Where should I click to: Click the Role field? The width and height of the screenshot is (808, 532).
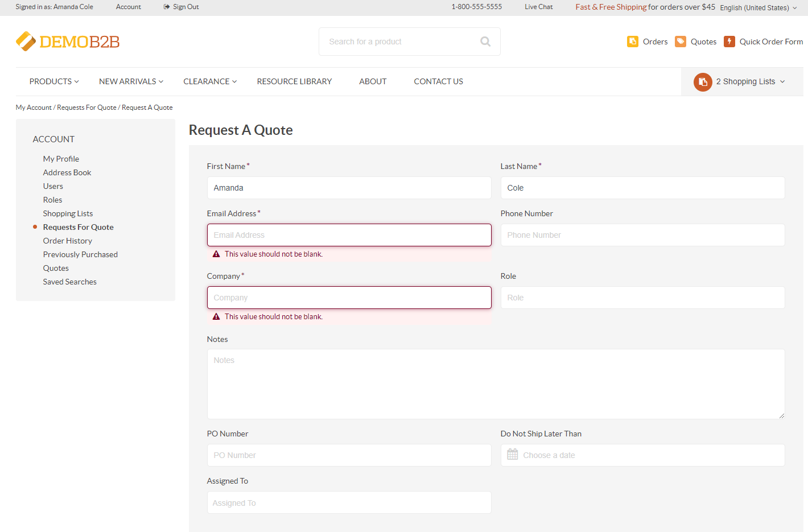(643, 298)
